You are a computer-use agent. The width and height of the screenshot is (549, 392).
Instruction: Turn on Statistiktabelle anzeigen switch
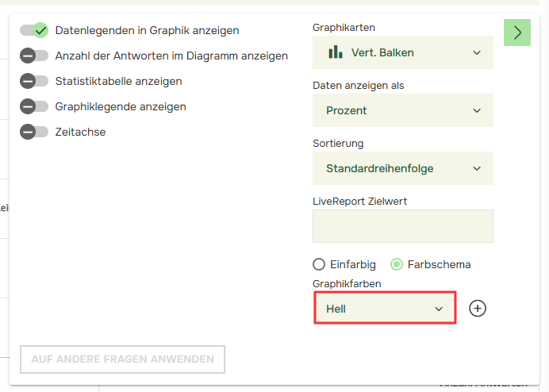[x=34, y=81]
